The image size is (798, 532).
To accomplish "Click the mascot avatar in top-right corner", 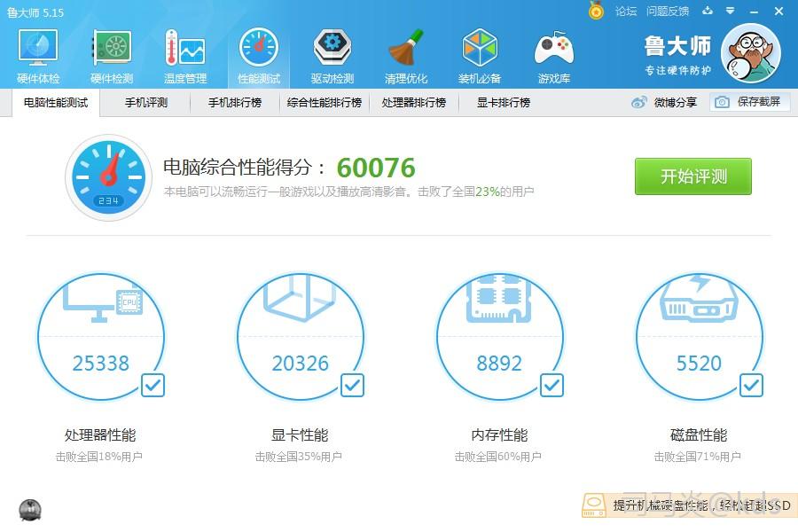I will coord(752,53).
